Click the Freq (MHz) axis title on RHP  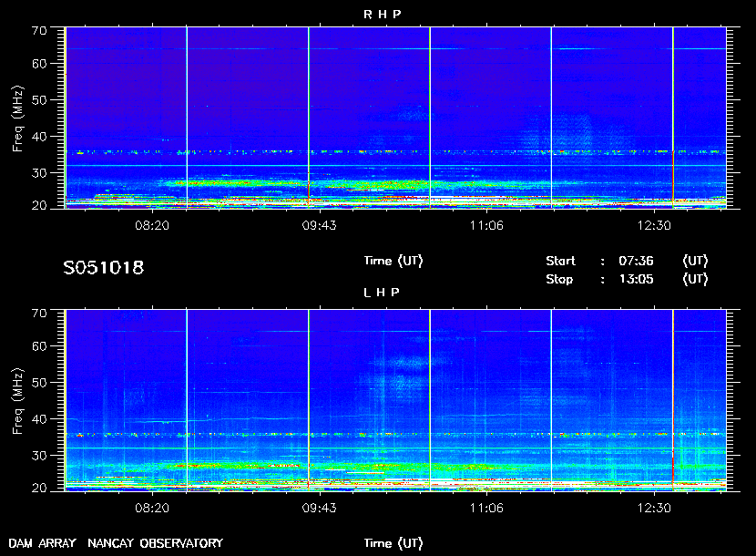click(18, 119)
